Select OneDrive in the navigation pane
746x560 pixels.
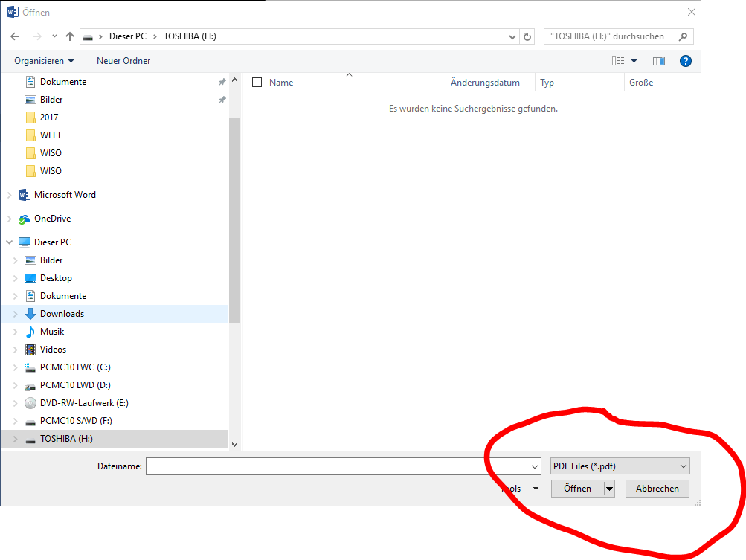(x=52, y=219)
